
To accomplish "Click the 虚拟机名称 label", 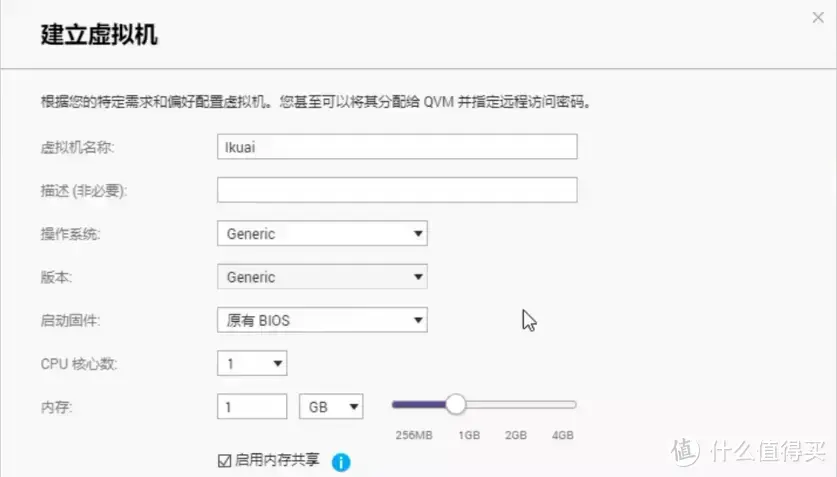I will click(x=77, y=147).
